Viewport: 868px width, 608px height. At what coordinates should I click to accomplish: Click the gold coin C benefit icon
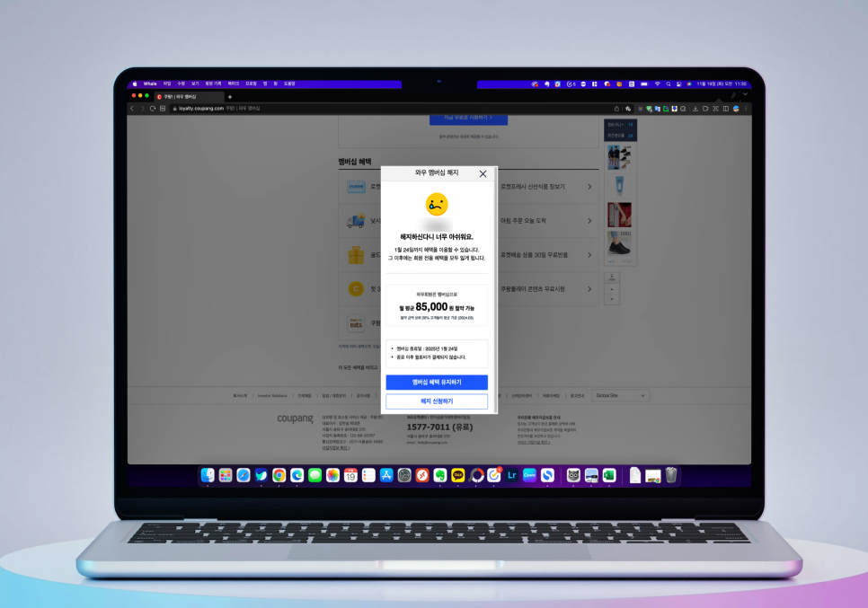[356, 289]
